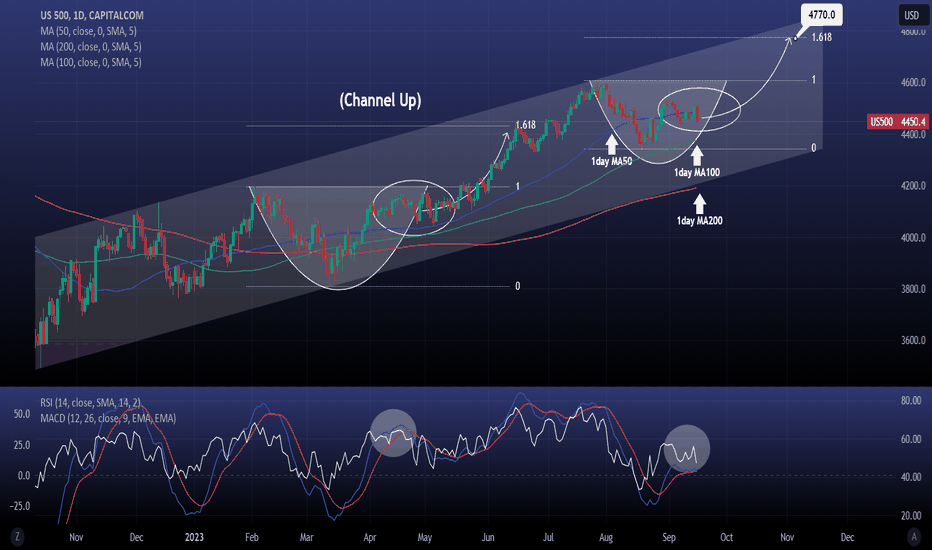
Task: Click the Jun label on time axis
Action: (488, 537)
